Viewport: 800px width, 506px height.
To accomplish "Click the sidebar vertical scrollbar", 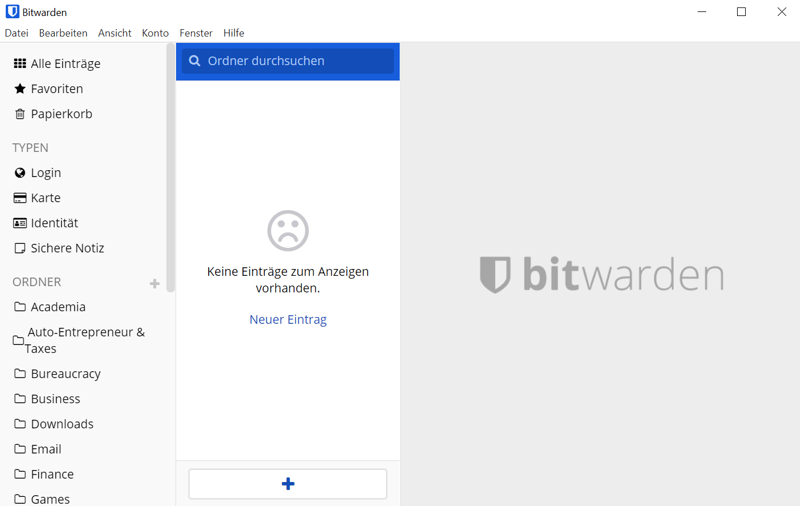I will click(170, 168).
